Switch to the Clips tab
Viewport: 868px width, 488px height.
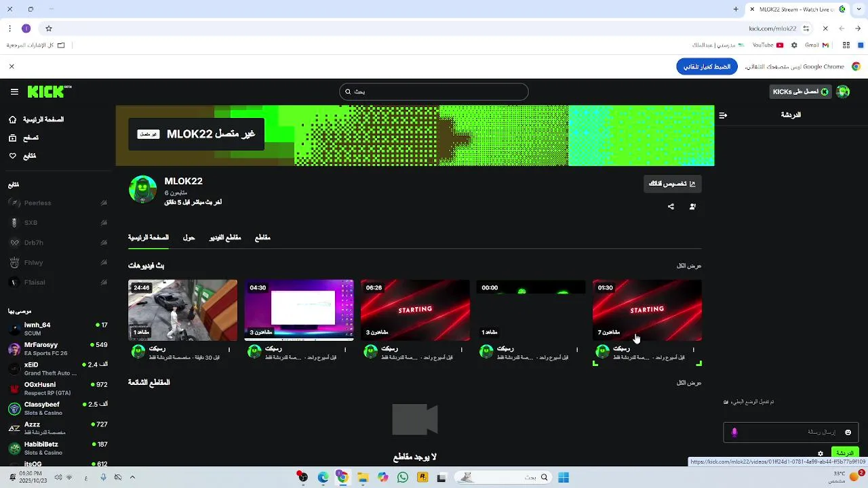262,238
